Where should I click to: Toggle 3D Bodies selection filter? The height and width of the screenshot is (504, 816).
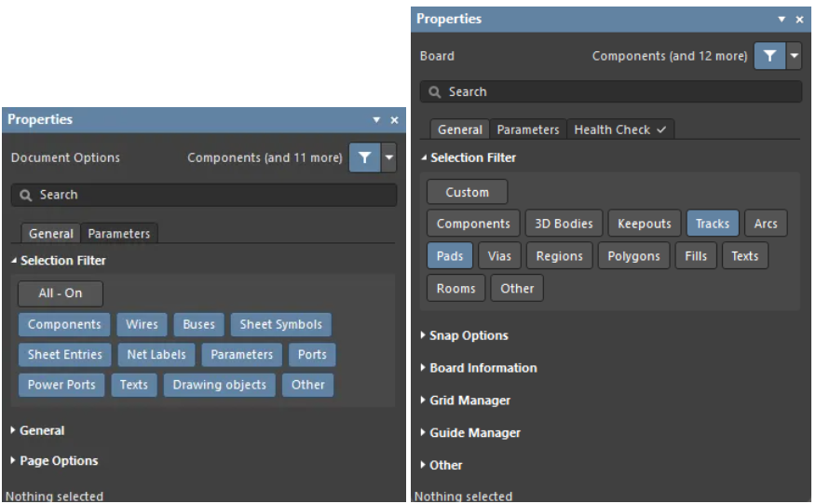pos(564,224)
